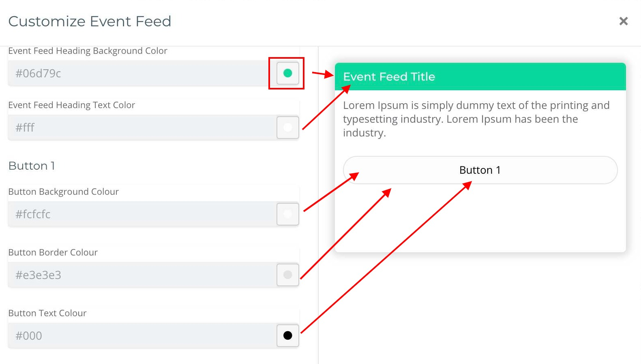
Task: Click the #06d79c hex input field
Action: 138,73
